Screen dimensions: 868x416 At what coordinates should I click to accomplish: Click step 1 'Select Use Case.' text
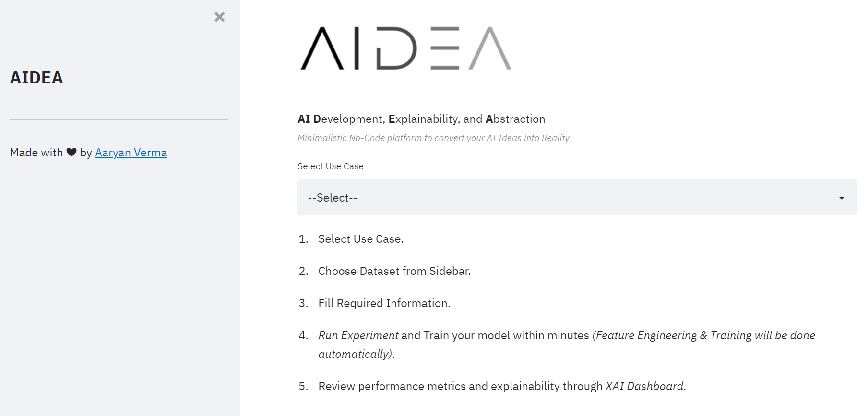[360, 238]
